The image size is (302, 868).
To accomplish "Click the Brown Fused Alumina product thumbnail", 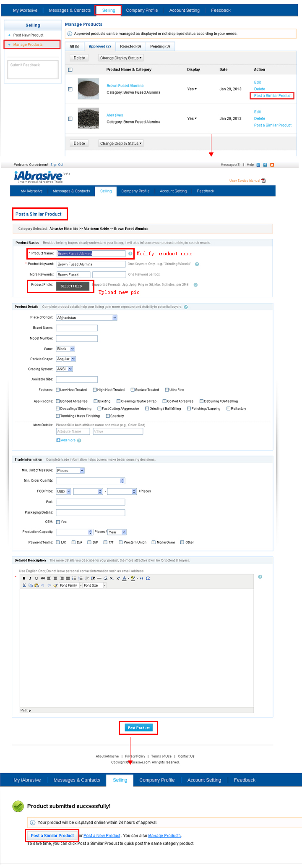I will [x=88, y=89].
